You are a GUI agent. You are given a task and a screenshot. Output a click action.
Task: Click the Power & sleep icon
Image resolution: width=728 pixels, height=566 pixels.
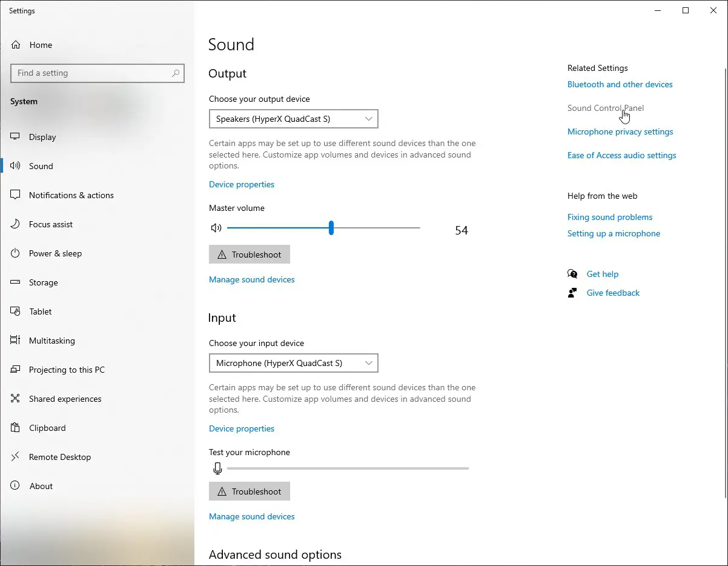(16, 253)
